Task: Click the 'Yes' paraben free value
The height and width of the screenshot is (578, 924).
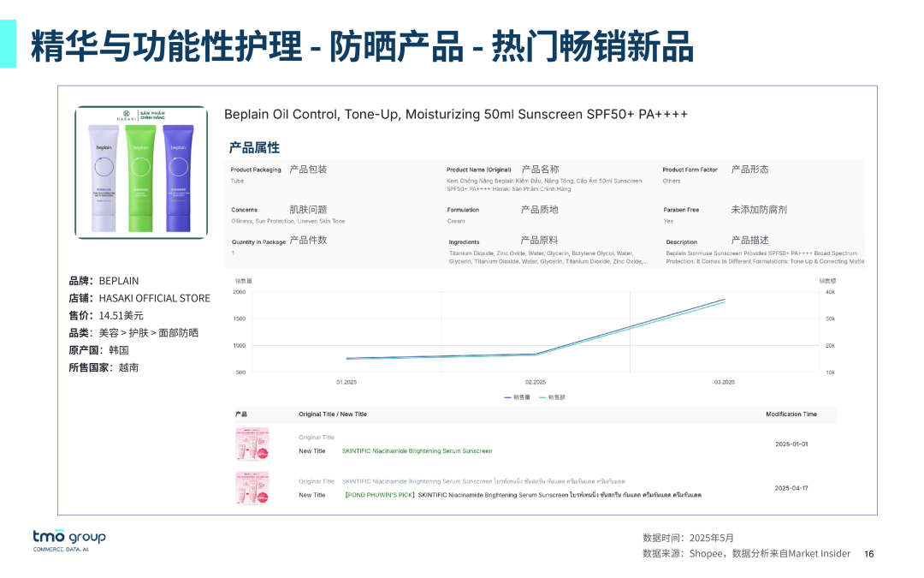Action: [x=668, y=221]
